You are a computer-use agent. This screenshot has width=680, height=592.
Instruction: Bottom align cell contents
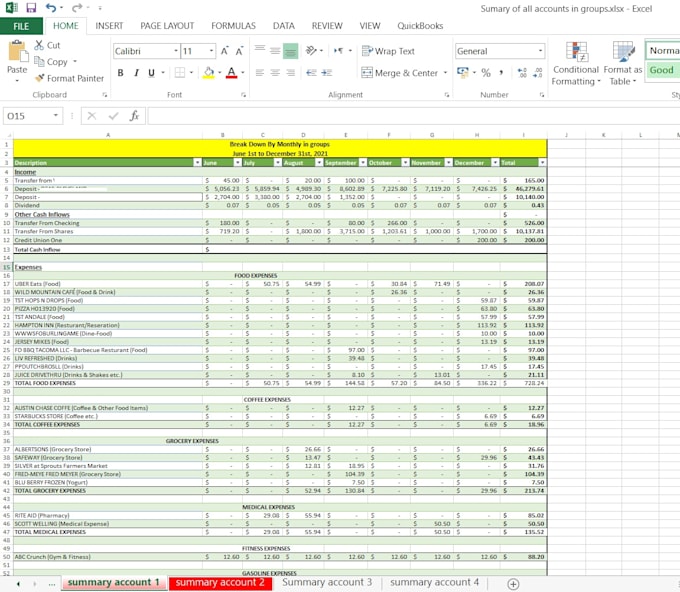pyautogui.click(x=290, y=51)
